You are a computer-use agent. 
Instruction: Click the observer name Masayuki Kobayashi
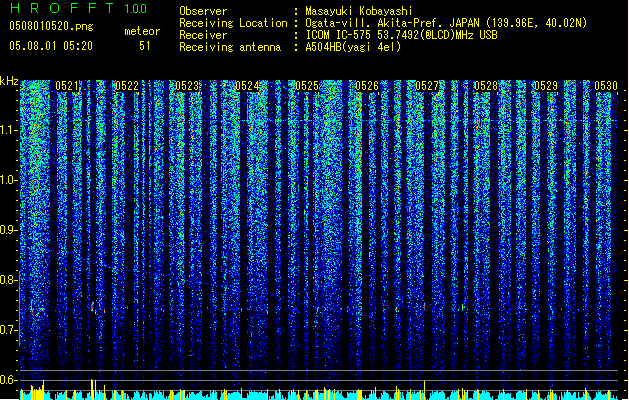click(359, 11)
